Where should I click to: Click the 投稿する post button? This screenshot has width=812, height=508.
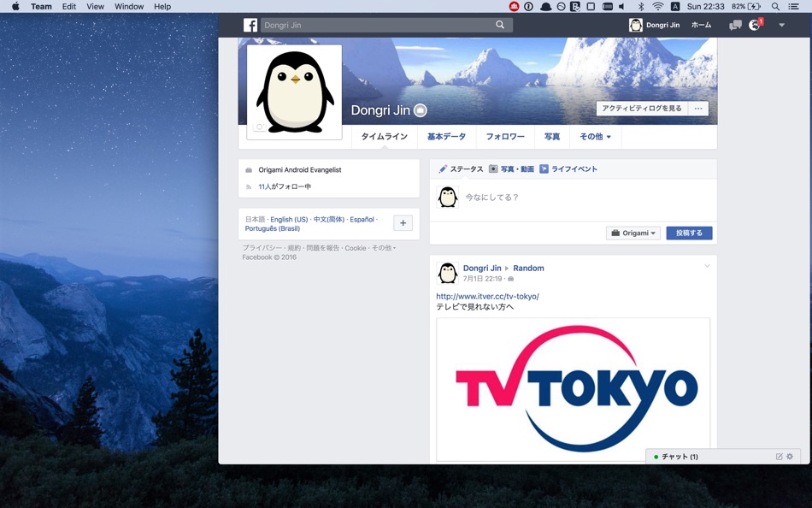(x=689, y=233)
